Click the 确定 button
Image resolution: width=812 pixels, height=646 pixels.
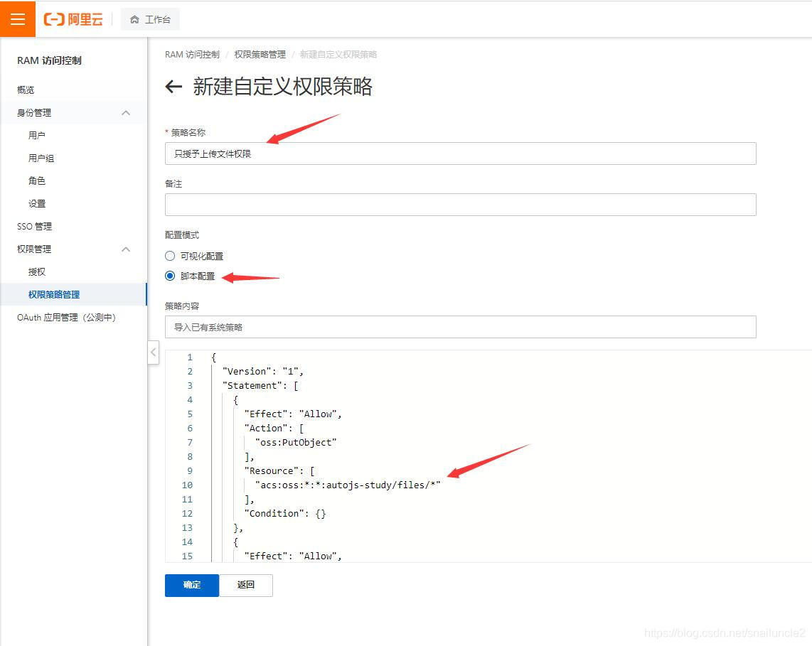pyautogui.click(x=192, y=585)
